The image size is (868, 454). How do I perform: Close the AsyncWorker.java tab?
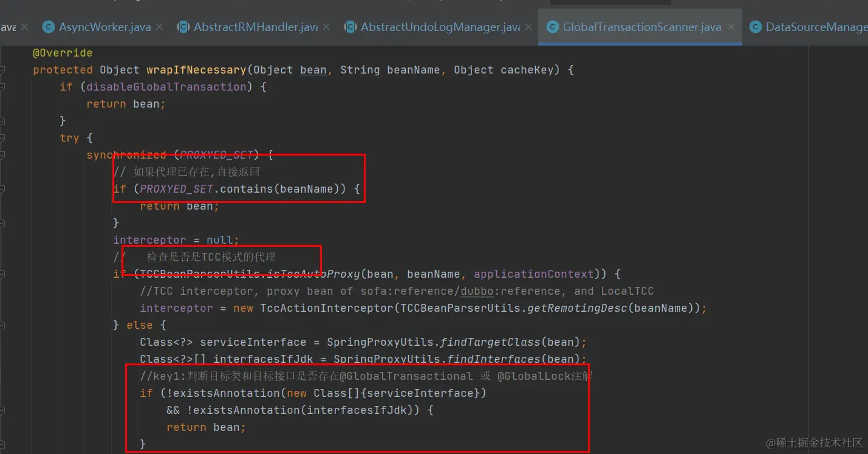tap(159, 27)
